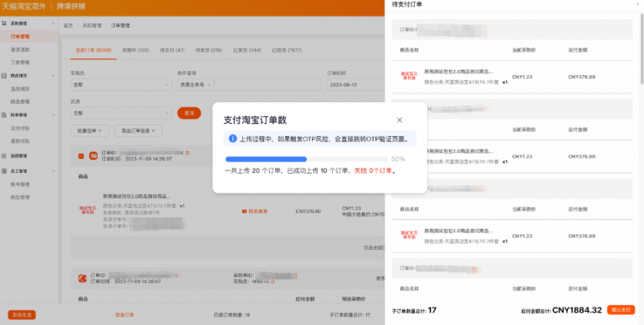Click the 取消全选 button

coord(22,315)
